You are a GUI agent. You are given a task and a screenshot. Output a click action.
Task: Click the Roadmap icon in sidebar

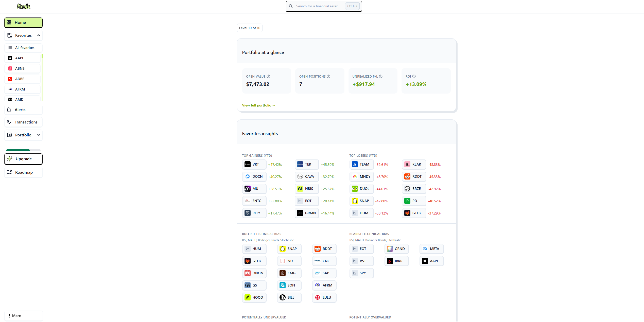click(9, 172)
